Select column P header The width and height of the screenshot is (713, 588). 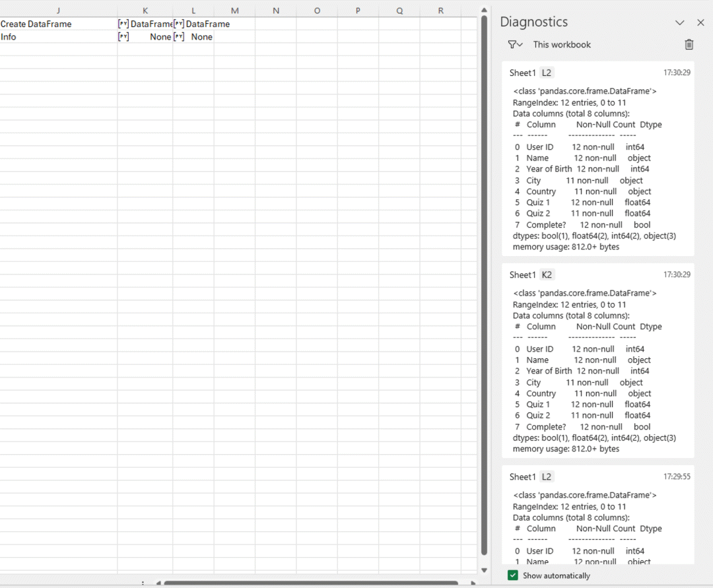(x=358, y=11)
